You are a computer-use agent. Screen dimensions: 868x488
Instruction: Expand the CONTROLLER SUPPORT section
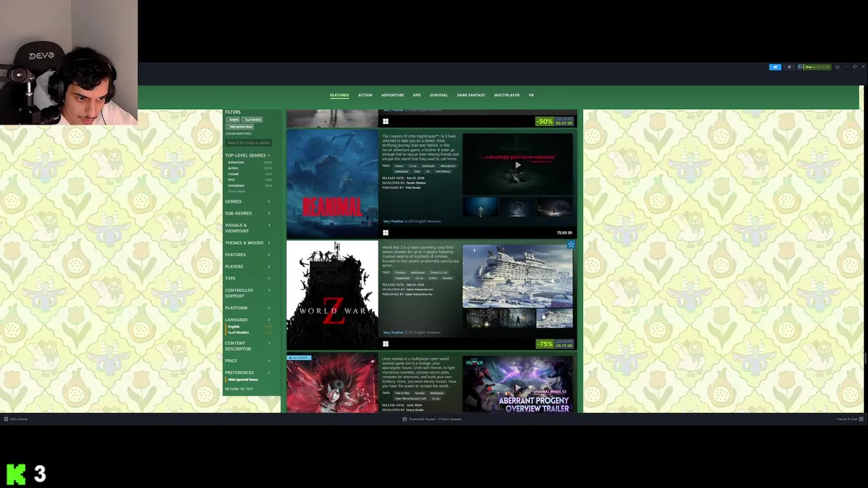pos(248,293)
